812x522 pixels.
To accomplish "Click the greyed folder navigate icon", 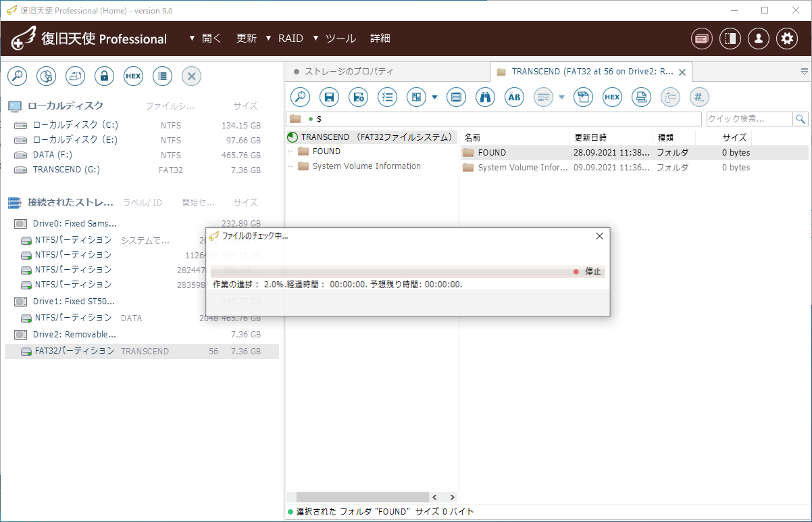I will pyautogui.click(x=670, y=97).
